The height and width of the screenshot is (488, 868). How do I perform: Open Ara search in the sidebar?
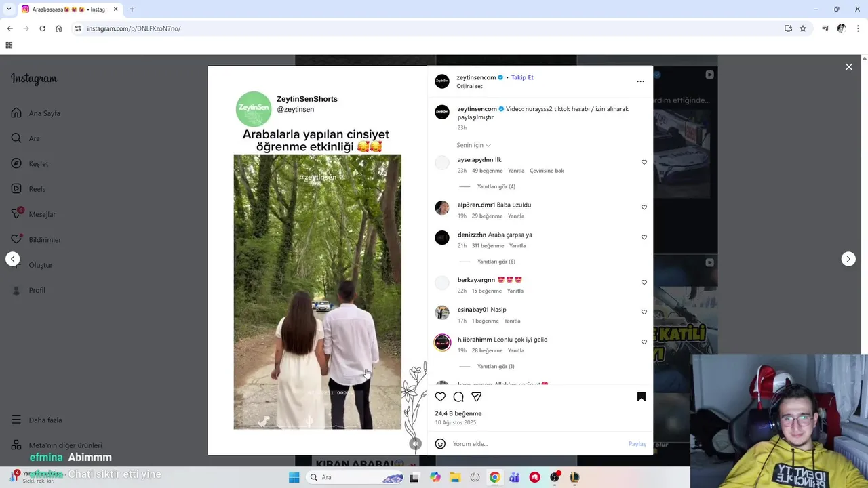click(x=26, y=138)
